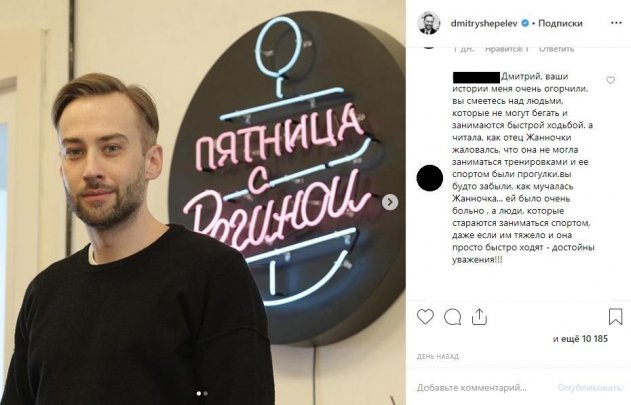Like the post with heart icon

pyautogui.click(x=425, y=317)
